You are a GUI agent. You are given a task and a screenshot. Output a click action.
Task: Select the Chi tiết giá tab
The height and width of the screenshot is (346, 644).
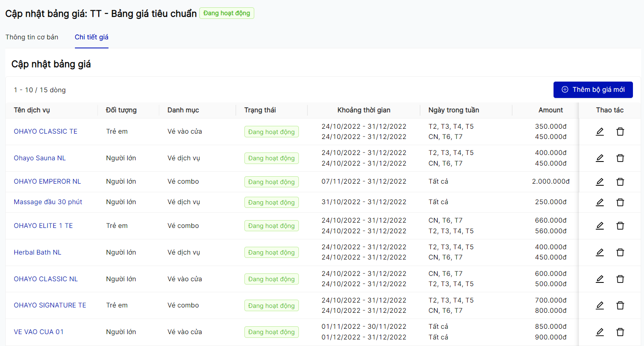91,37
